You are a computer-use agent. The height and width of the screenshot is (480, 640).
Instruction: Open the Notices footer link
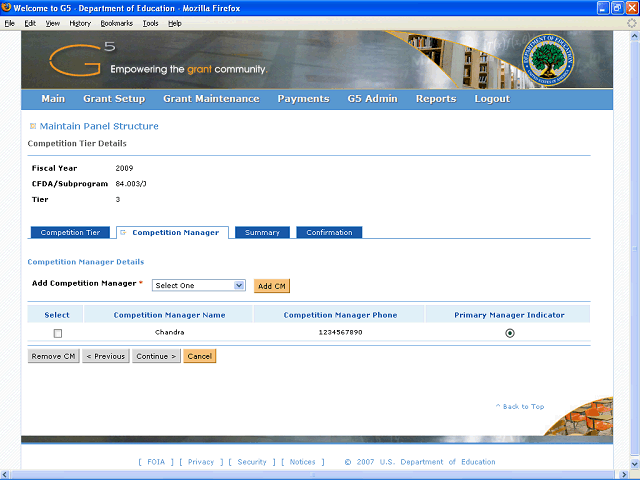pyautogui.click(x=302, y=462)
